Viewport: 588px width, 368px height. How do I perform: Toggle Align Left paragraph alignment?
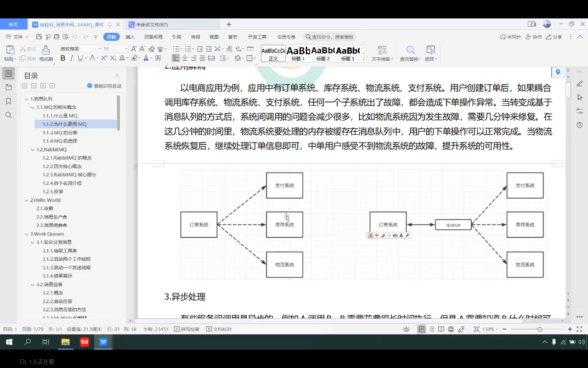(175, 58)
